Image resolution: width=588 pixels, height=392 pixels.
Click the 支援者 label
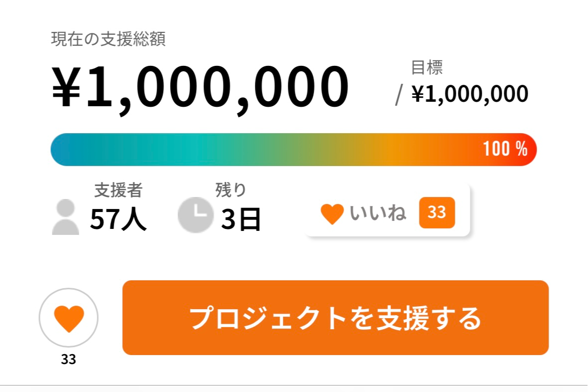pyautogui.click(x=118, y=190)
